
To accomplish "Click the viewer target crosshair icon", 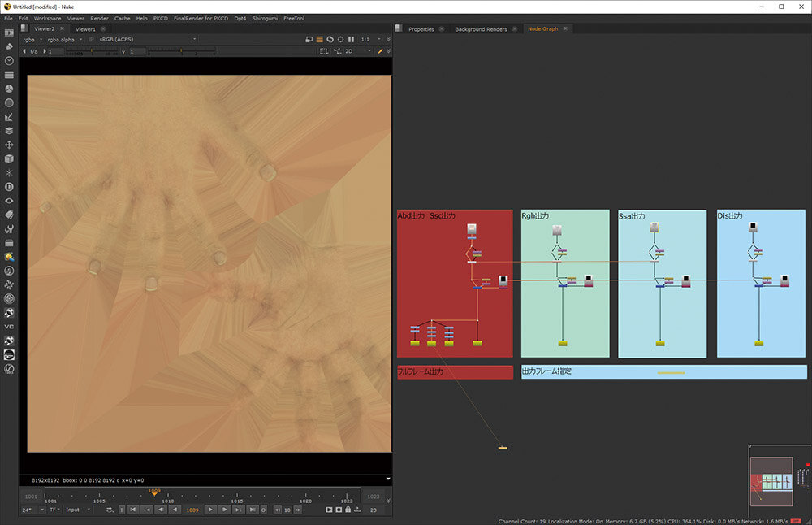I will pos(340,39).
